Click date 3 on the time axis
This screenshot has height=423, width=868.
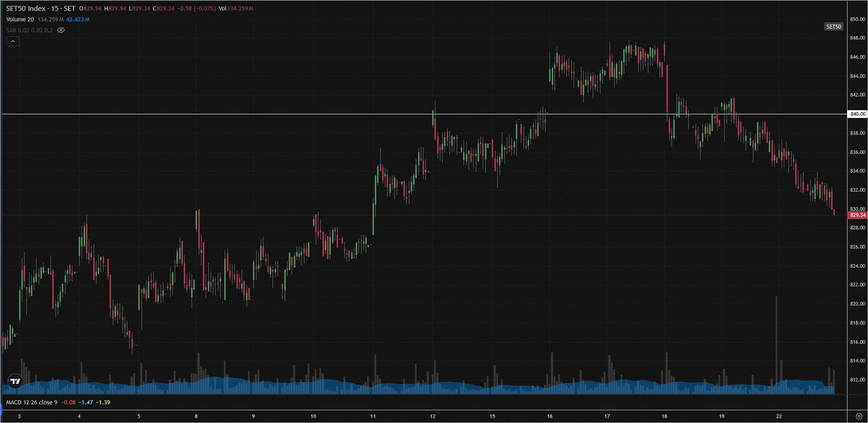pos(19,416)
